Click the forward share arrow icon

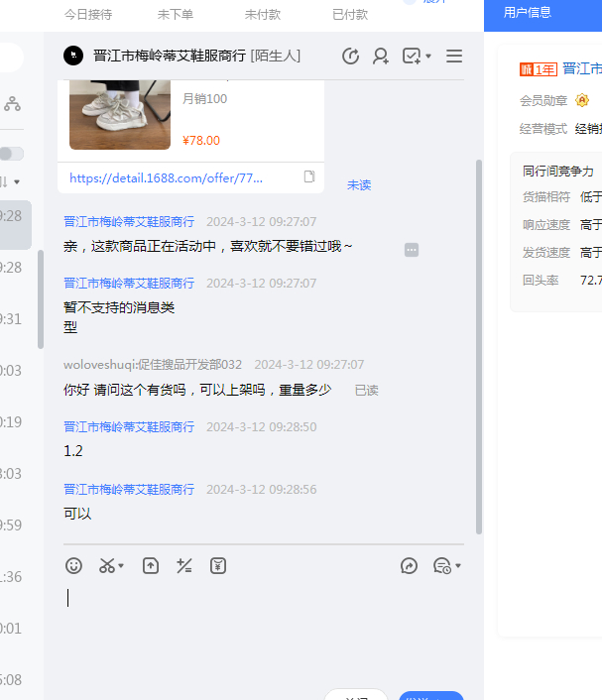coord(409,565)
